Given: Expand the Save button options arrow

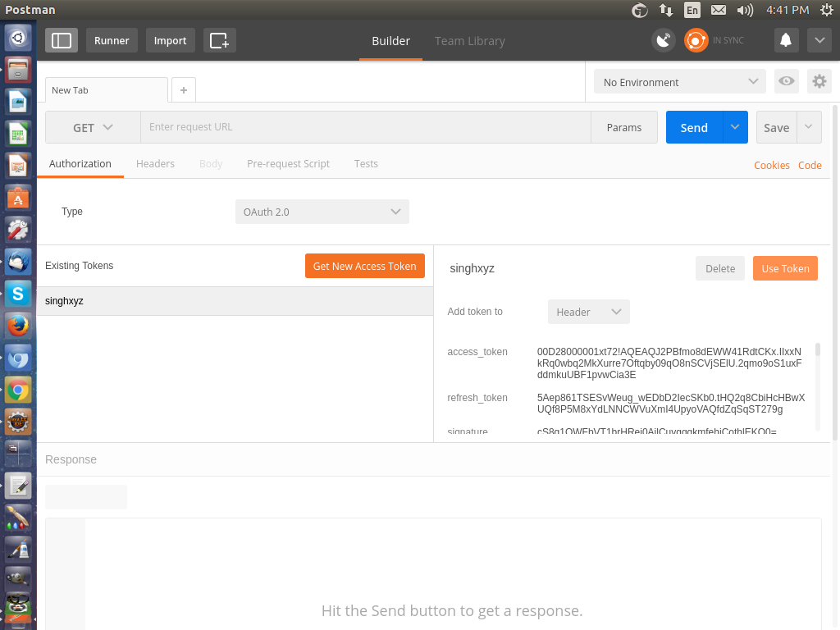Looking at the screenshot, I should tap(809, 127).
